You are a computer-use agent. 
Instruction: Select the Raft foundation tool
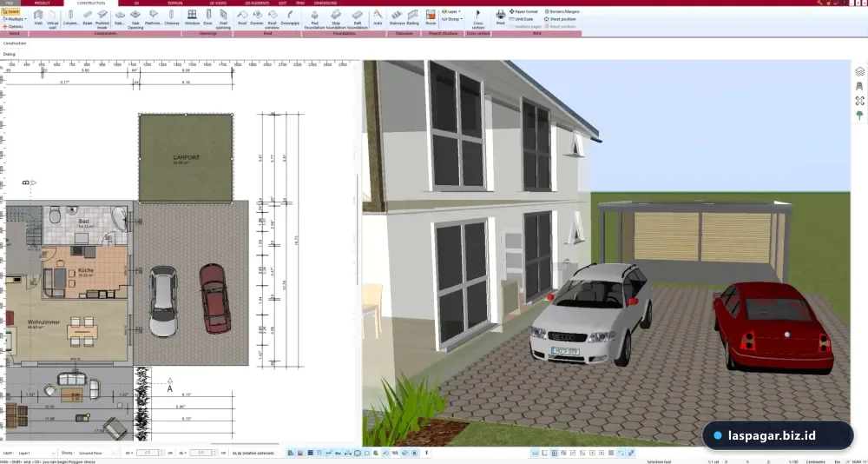tap(358, 18)
